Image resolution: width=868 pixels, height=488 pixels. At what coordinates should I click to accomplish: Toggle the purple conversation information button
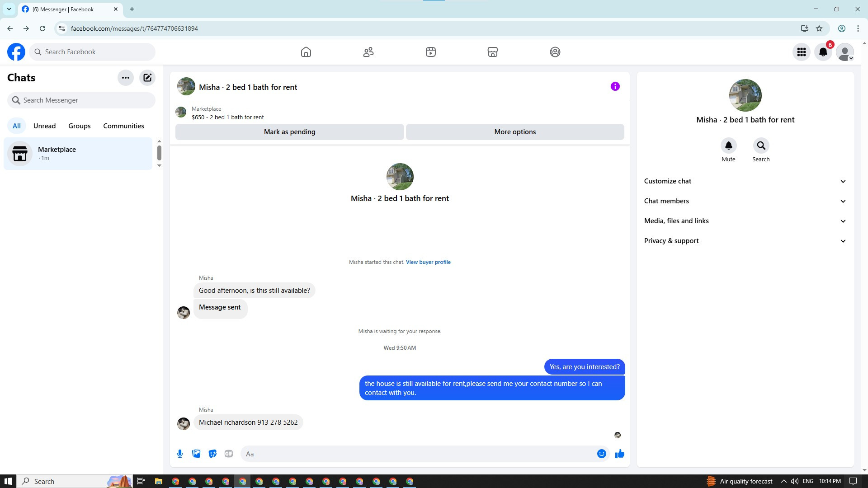tap(615, 86)
